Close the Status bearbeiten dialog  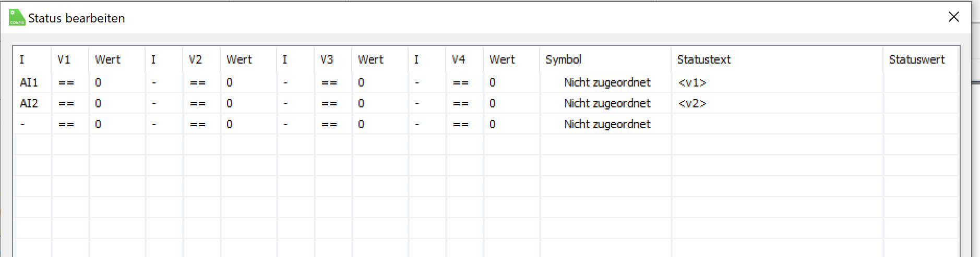pos(953,17)
